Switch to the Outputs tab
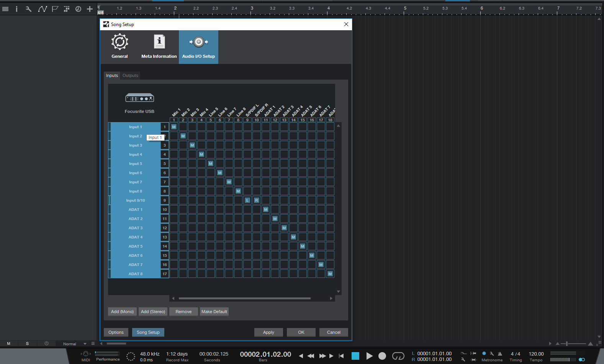604x364 pixels. [x=130, y=75]
